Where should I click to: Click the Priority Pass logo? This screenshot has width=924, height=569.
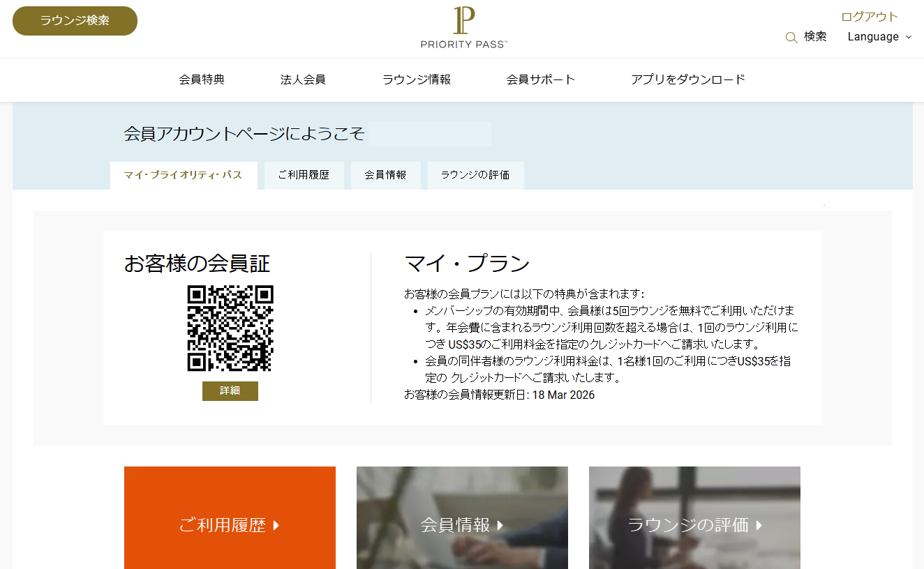coord(463,28)
